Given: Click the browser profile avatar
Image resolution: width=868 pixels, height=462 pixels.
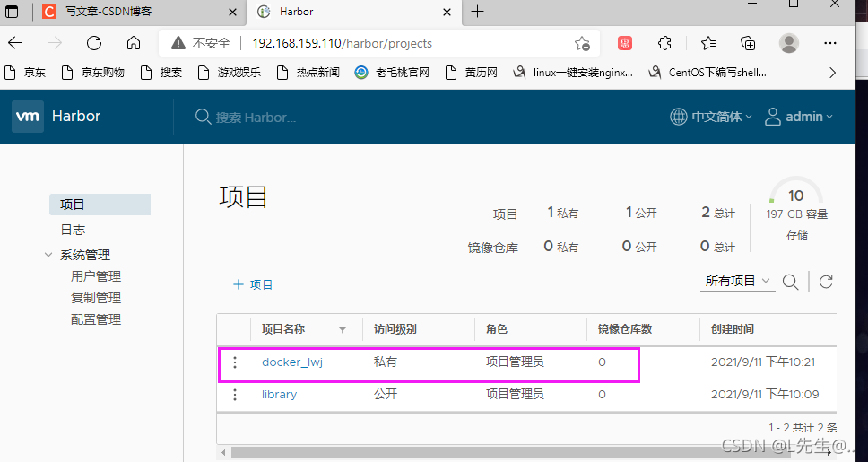Looking at the screenshot, I should pos(789,43).
